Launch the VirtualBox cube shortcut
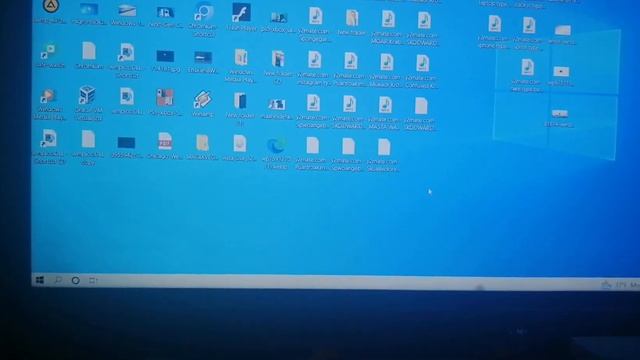640x360 pixels. [87, 96]
